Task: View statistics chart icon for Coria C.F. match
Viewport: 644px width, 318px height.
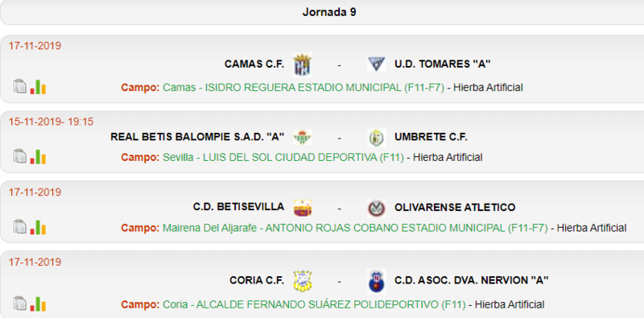Action: coord(38,304)
